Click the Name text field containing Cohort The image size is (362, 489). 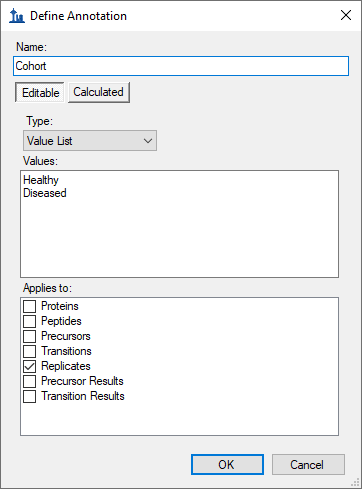pyautogui.click(x=181, y=66)
